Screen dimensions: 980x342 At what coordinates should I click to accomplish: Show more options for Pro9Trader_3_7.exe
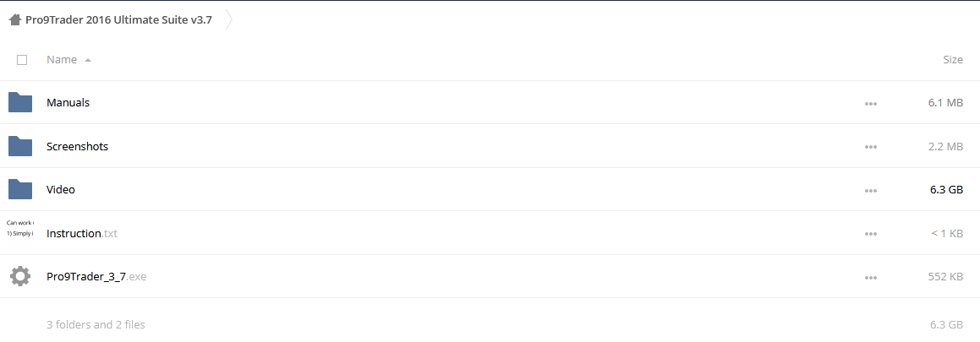coord(871,277)
